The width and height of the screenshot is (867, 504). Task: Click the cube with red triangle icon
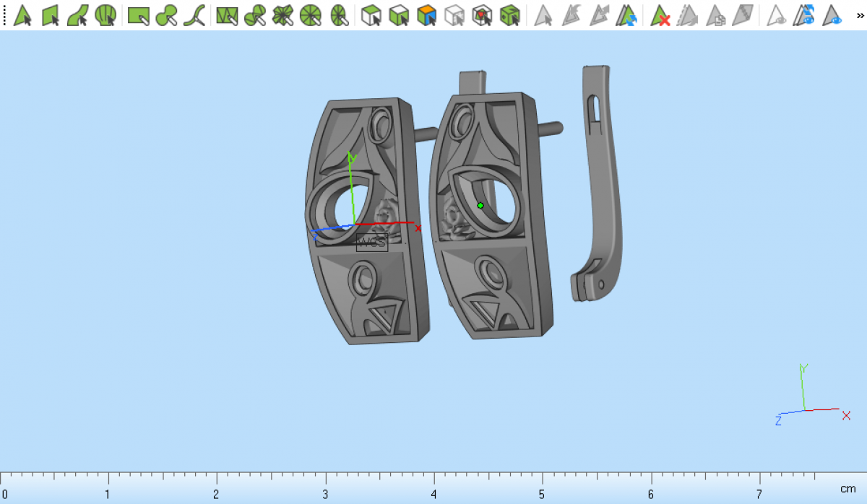[482, 15]
